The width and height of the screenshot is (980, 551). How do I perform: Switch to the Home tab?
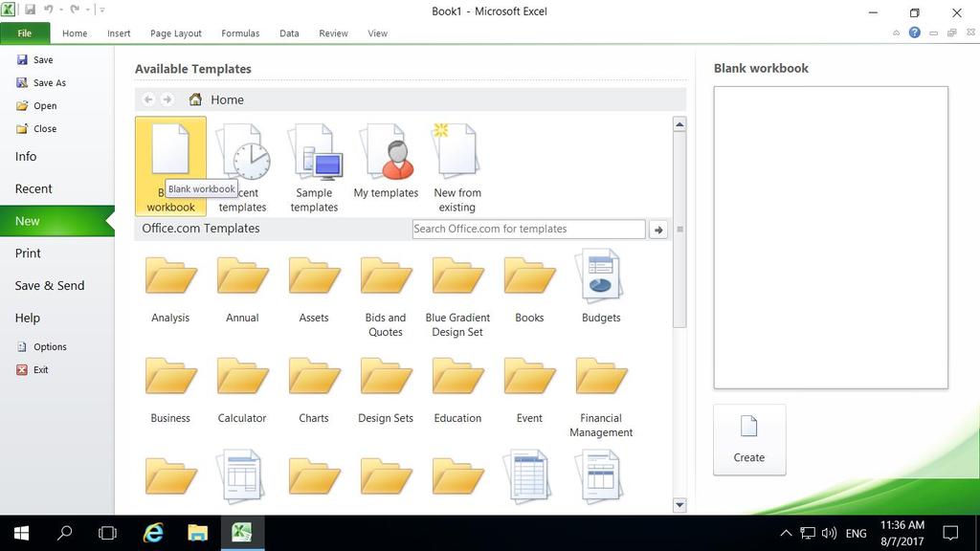click(75, 33)
